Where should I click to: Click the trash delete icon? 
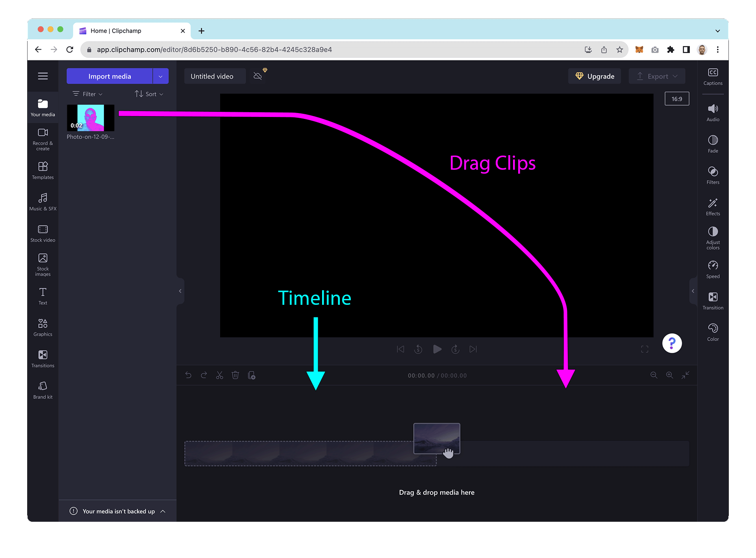235,375
